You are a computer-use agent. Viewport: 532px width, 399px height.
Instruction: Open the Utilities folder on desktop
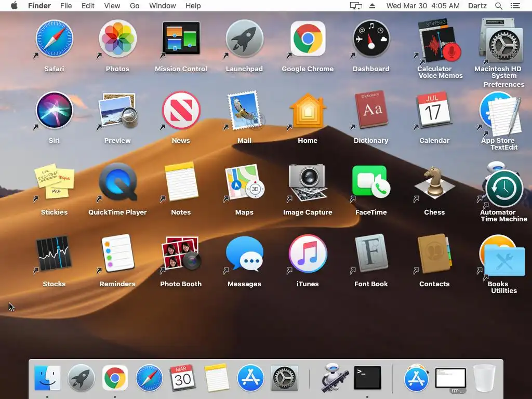pyautogui.click(x=504, y=261)
